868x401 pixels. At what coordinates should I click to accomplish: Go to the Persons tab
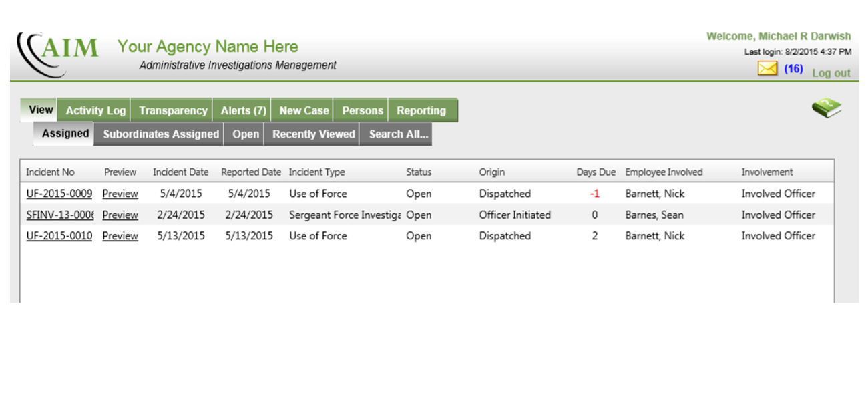pos(363,110)
